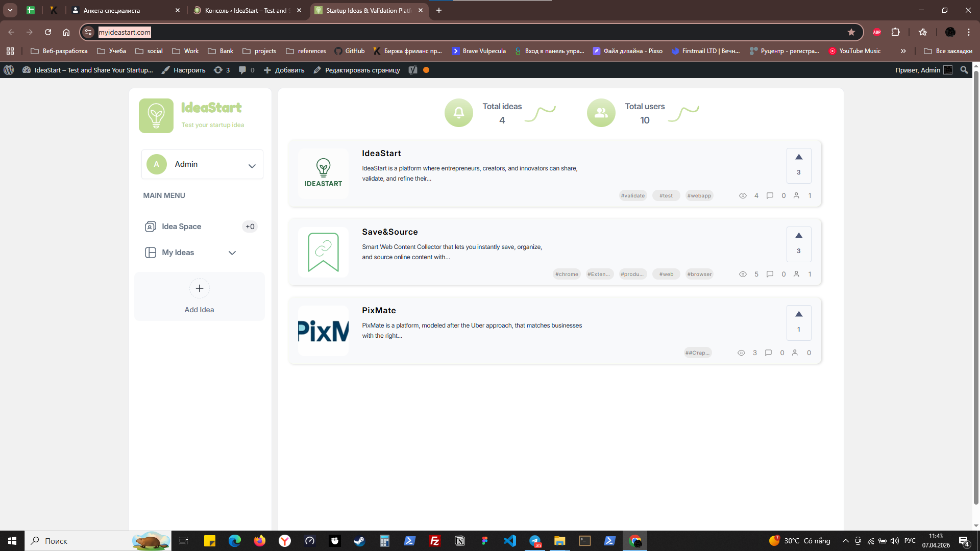Open Idea Space from main menu
This screenshot has height=551, width=980.
click(181, 227)
